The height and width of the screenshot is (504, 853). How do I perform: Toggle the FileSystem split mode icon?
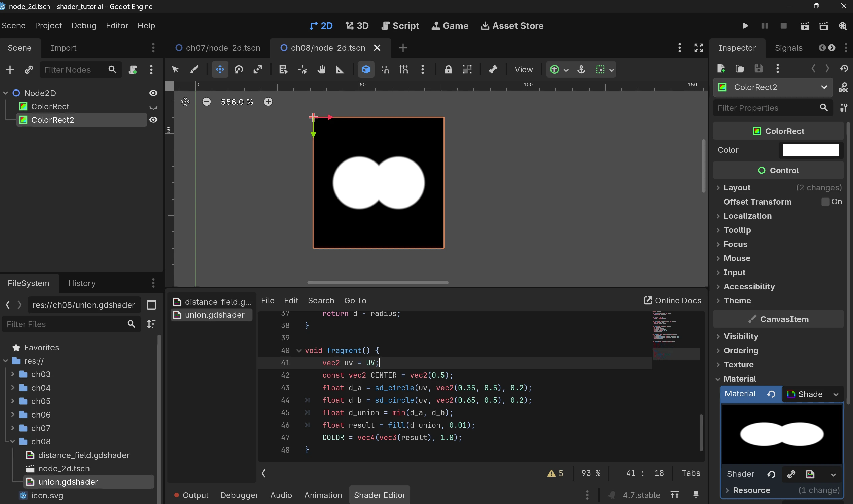click(x=151, y=305)
